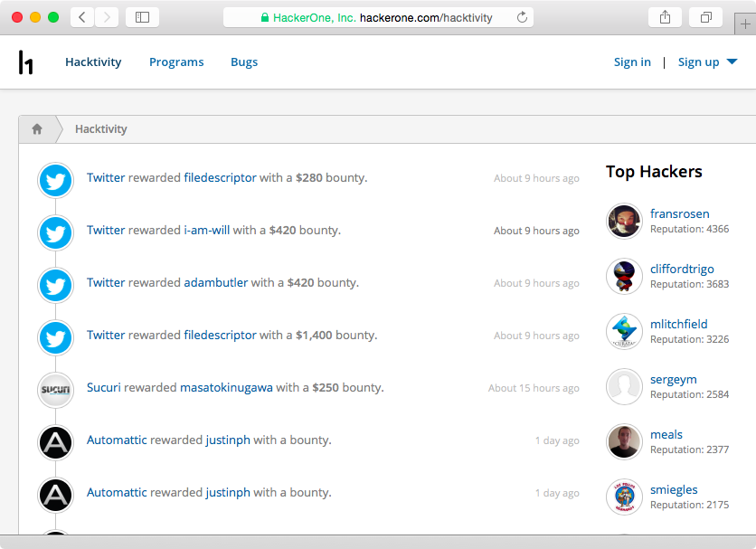Screen dimensions: 756x549
Task: Open masatokinugawa profile link
Action: pos(226,387)
